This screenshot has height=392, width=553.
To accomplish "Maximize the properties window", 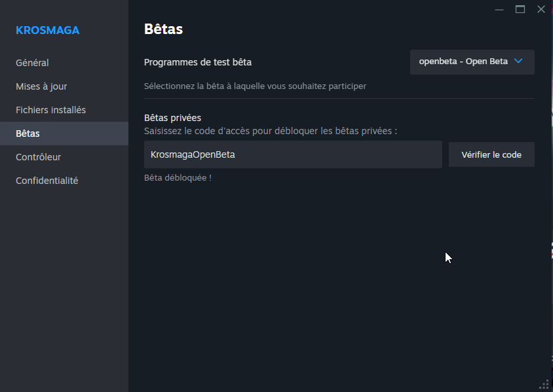I will point(520,10).
